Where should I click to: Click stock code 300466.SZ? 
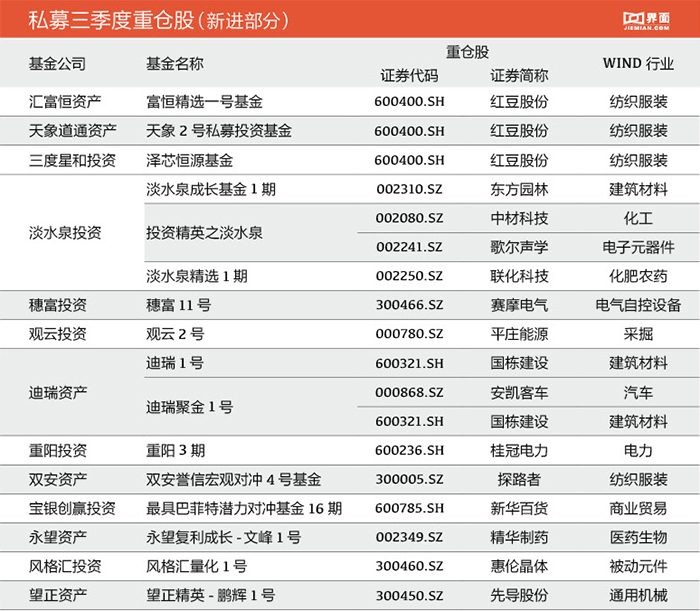[x=409, y=305]
